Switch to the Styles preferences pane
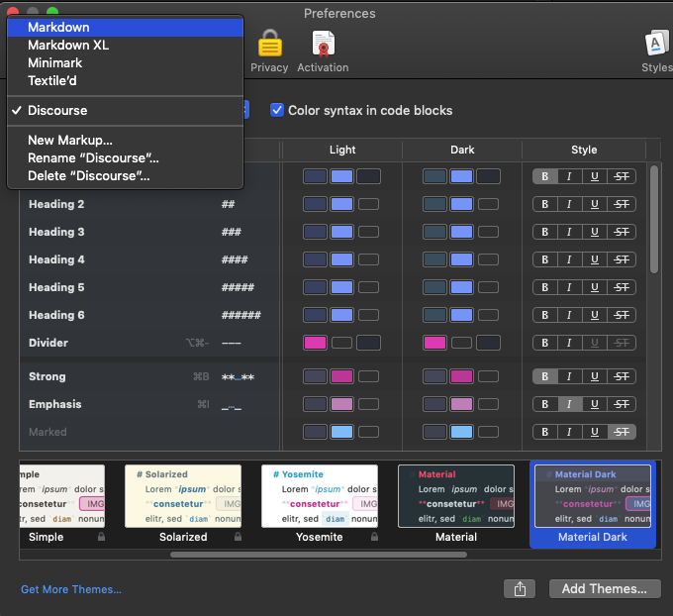 click(655, 51)
